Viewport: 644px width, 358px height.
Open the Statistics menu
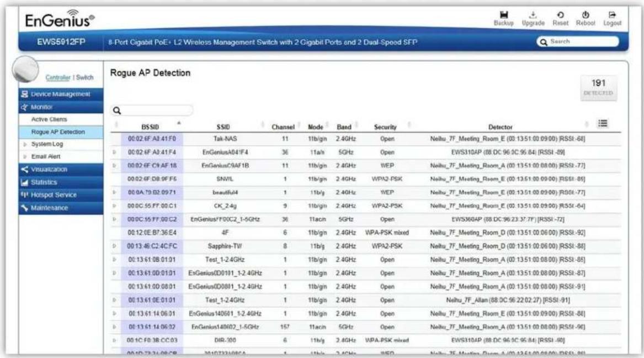pos(61,182)
